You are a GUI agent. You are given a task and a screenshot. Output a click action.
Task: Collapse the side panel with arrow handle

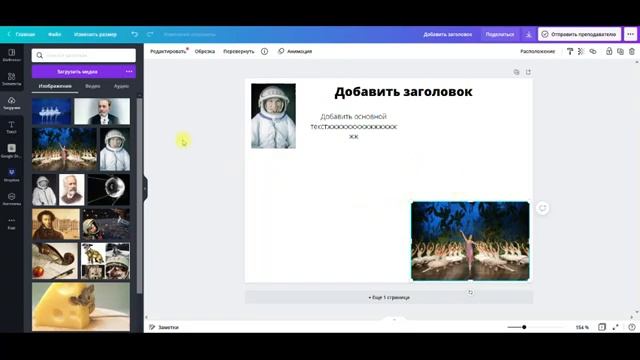pos(145,189)
